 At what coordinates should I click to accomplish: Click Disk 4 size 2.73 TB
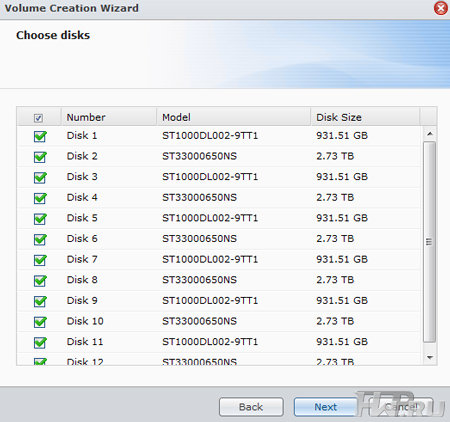[x=335, y=197]
